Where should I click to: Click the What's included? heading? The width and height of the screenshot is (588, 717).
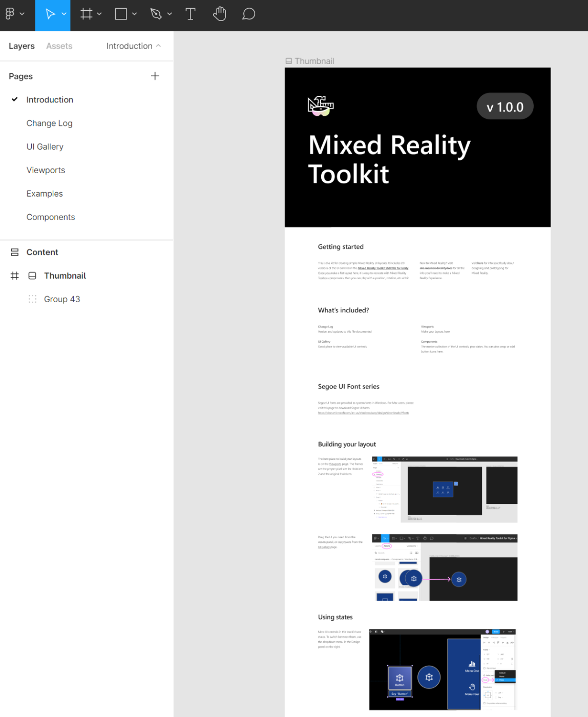tap(343, 310)
